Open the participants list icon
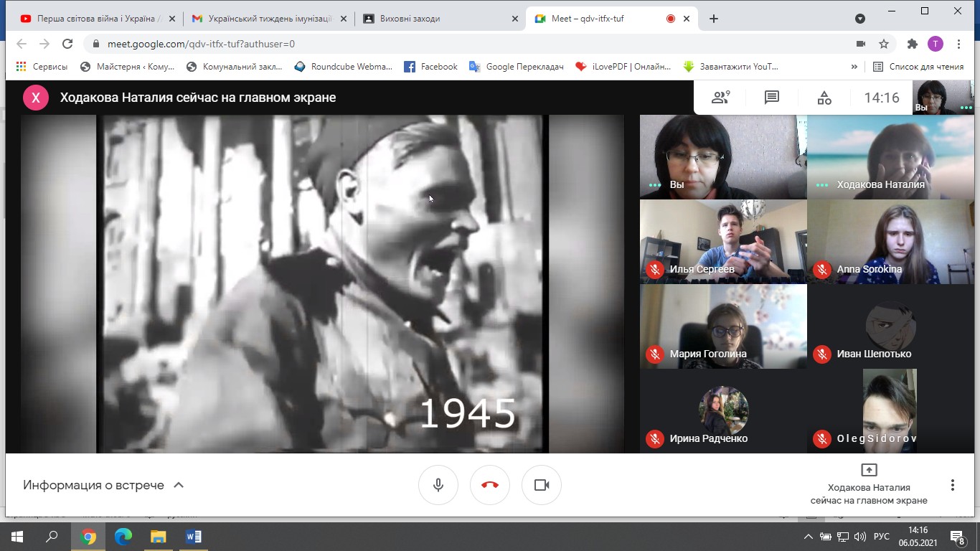Image resolution: width=980 pixels, height=551 pixels. [x=720, y=98]
